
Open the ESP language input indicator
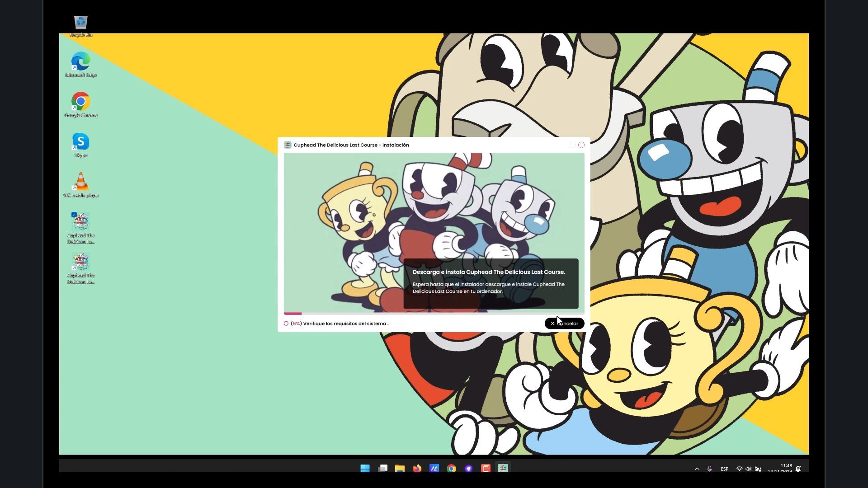tap(724, 469)
